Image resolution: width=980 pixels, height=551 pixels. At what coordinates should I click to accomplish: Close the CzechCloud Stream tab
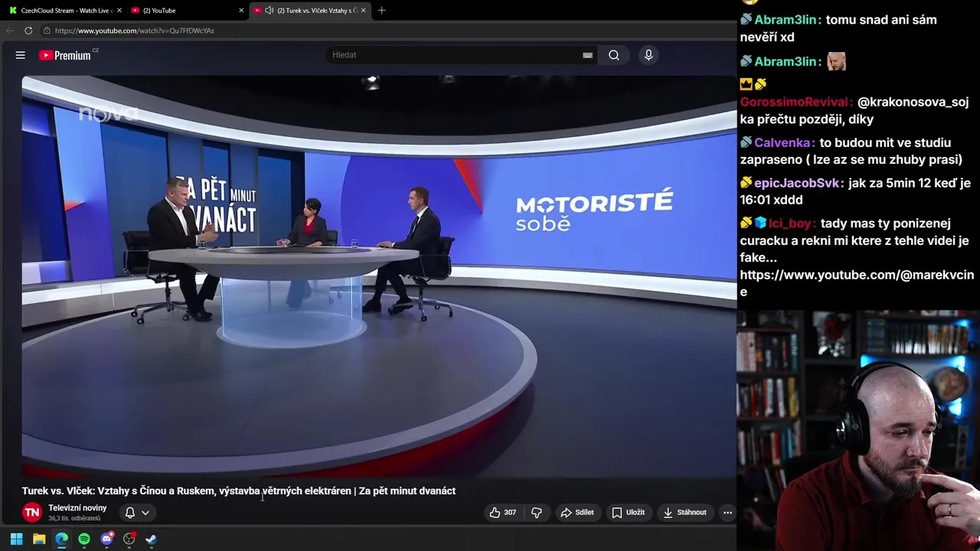pos(119,11)
